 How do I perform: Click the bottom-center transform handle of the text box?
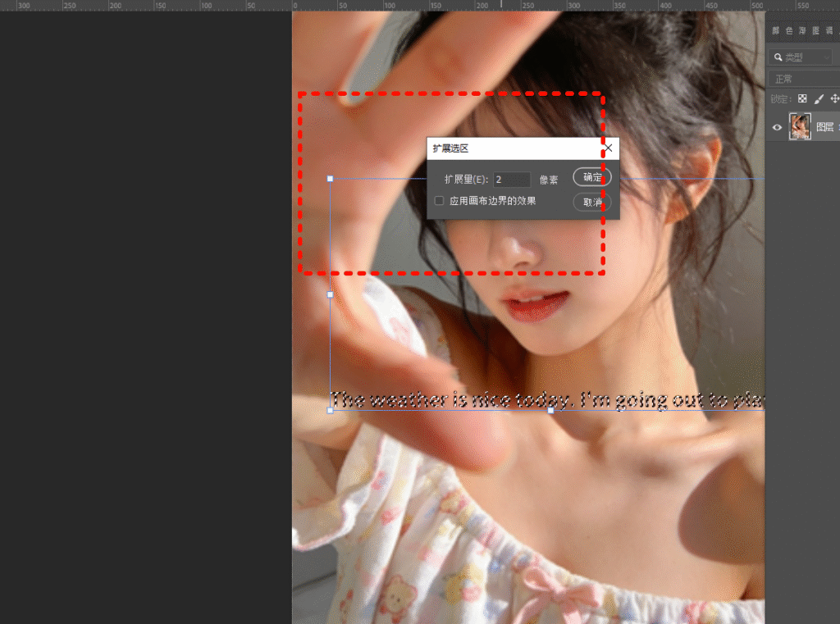pyautogui.click(x=550, y=410)
